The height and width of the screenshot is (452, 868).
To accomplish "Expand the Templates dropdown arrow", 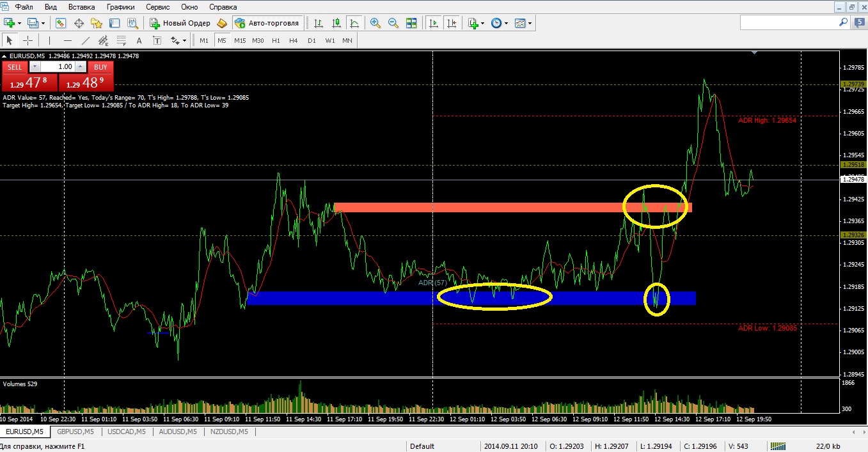I will click(530, 23).
